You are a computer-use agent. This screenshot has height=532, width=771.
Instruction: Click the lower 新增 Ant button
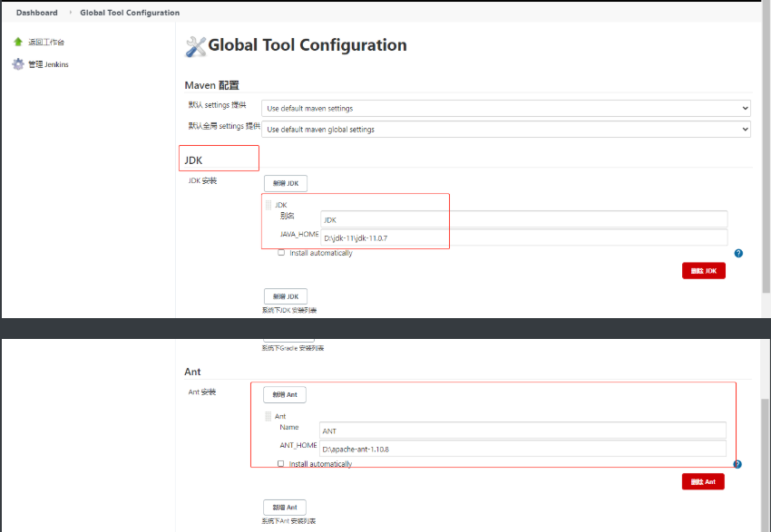(x=285, y=508)
